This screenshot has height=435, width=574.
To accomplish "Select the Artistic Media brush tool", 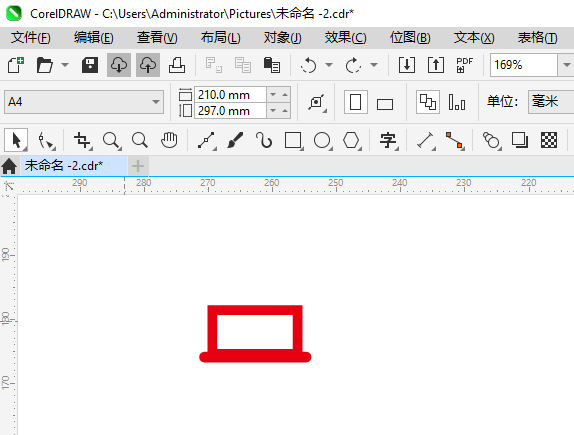I will [235, 140].
